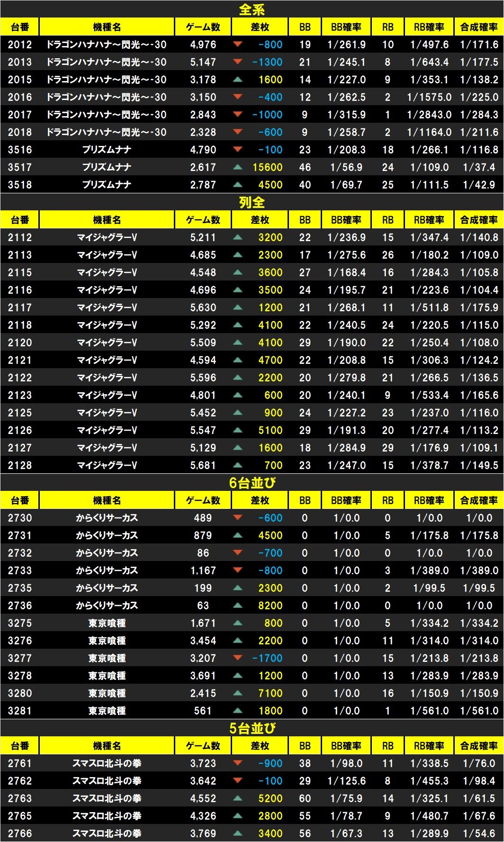Select the 6台並び section title

[252, 483]
